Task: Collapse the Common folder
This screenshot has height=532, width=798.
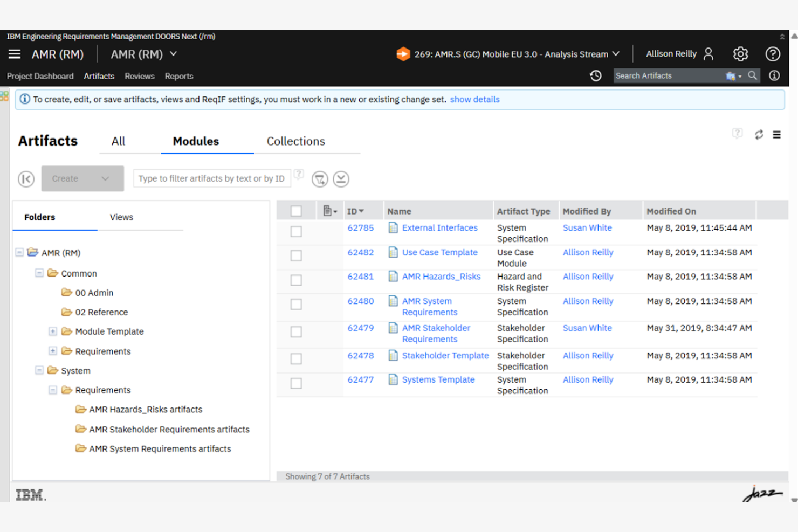Action: [39, 273]
